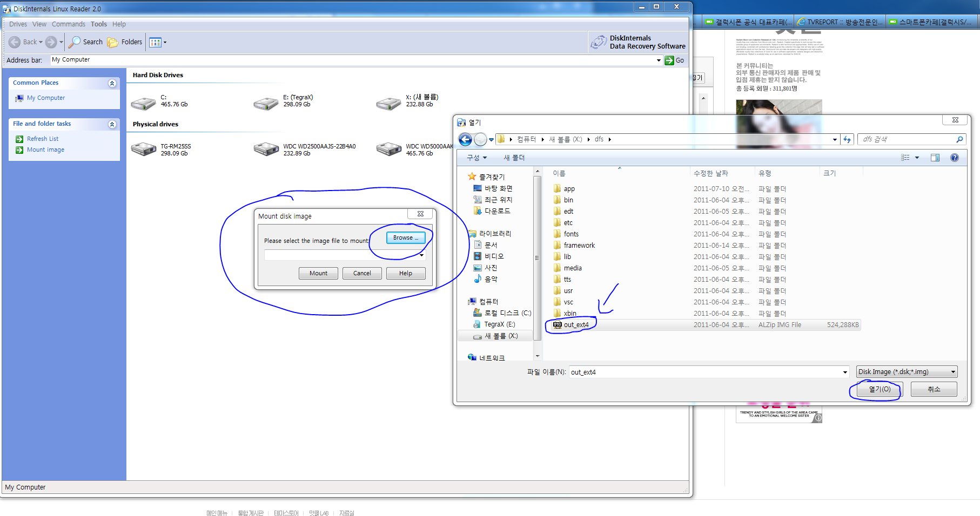This screenshot has height=516, width=980.
Task: Click the green Go button in address bar
Action: 675,60
